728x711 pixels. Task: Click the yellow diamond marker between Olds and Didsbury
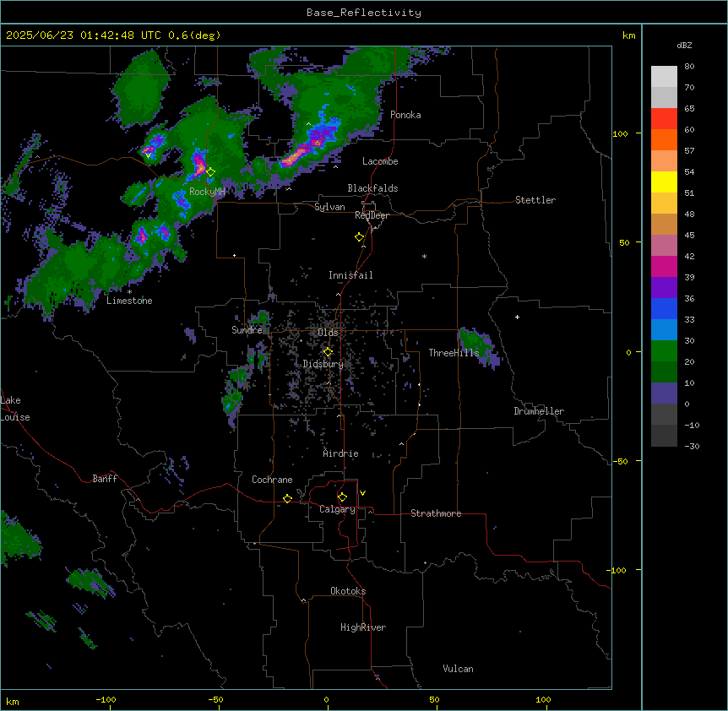(328, 352)
